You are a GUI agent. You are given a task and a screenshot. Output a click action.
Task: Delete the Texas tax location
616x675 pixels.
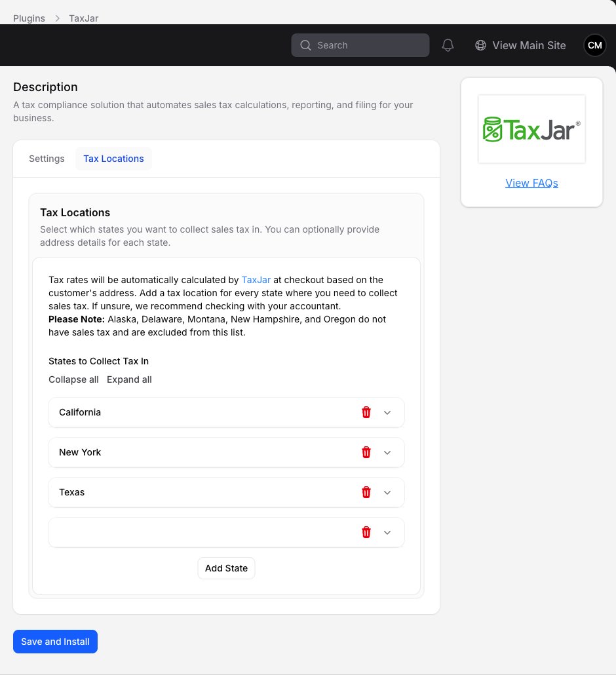pos(366,492)
